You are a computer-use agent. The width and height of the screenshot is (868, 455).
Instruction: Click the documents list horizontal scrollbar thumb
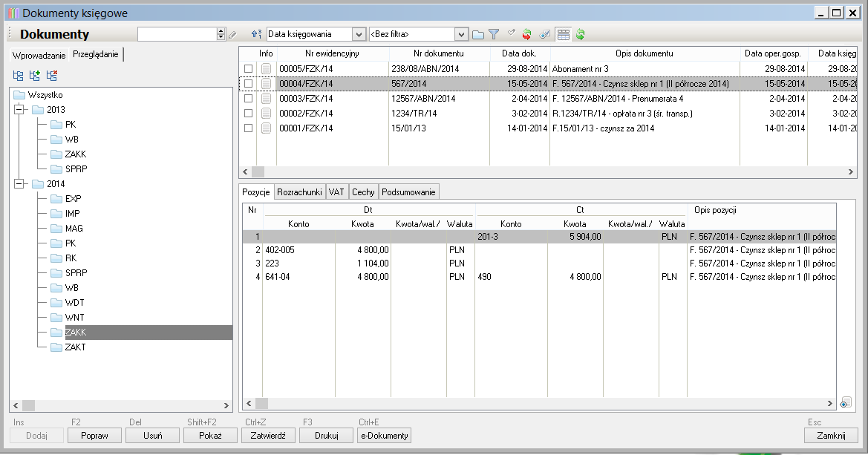point(258,171)
